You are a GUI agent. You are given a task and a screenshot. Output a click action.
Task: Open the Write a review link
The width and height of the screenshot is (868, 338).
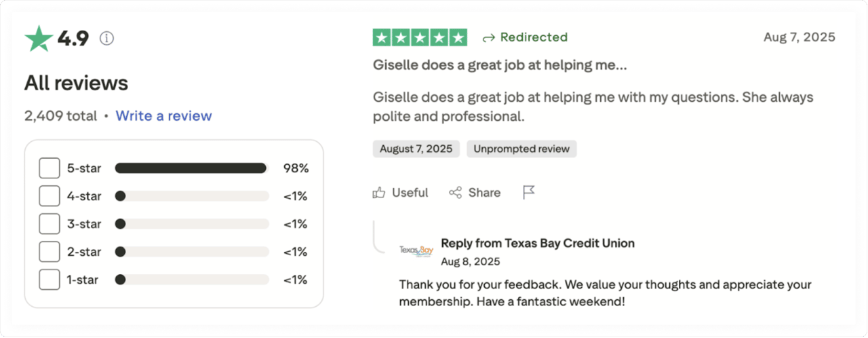[163, 116]
